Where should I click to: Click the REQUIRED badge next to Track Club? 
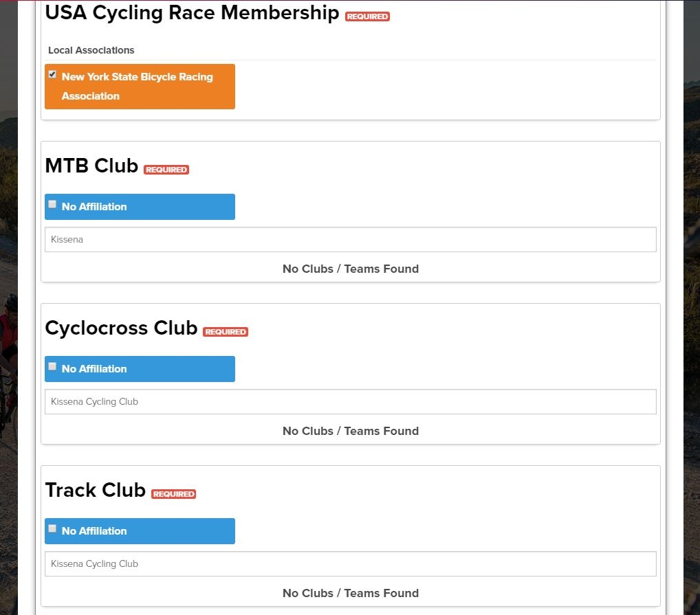click(x=174, y=494)
